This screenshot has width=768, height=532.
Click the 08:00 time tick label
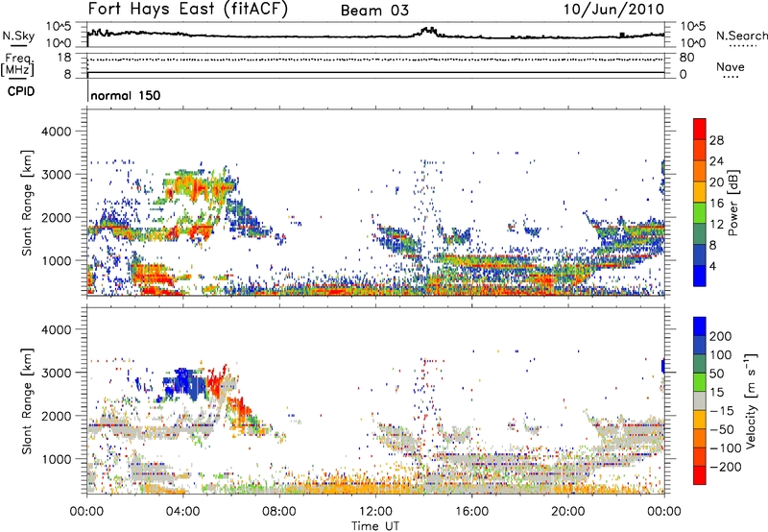tap(279, 512)
